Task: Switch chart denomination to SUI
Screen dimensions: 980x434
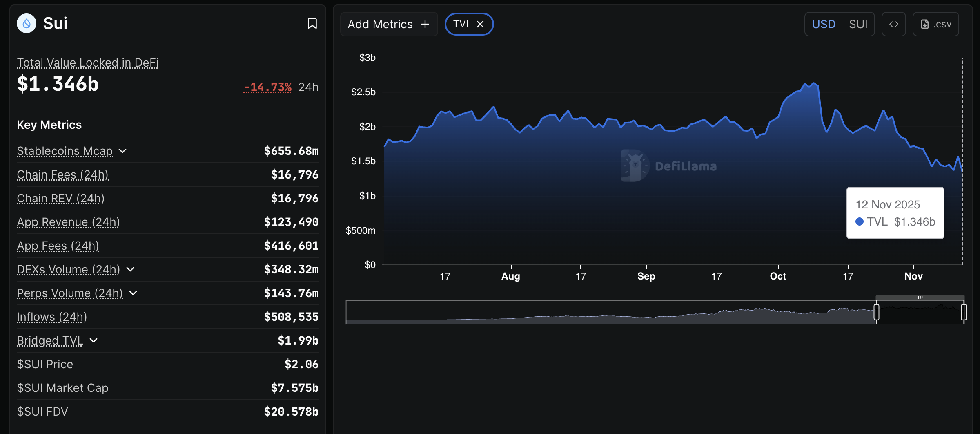Action: coord(858,24)
